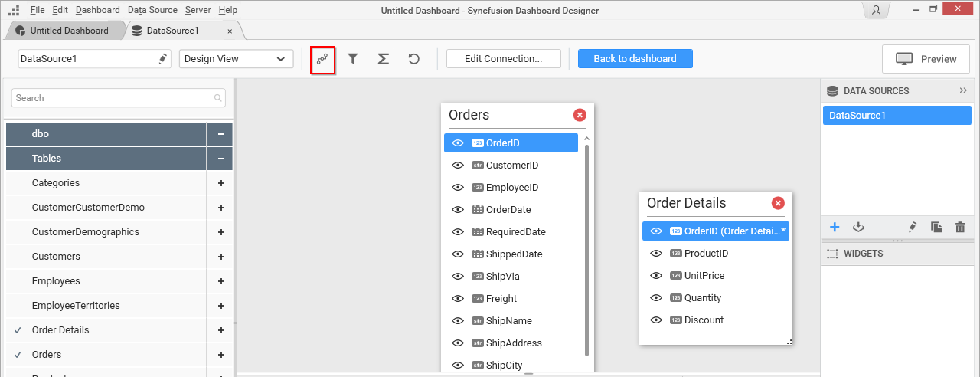Collapse the Tables tree section
The image size is (980, 377).
220,159
